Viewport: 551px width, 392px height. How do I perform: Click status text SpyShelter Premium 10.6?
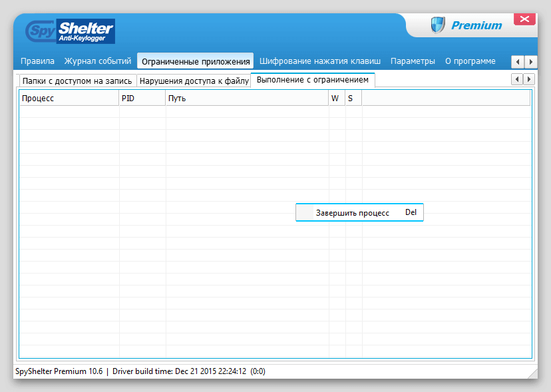[x=59, y=371]
